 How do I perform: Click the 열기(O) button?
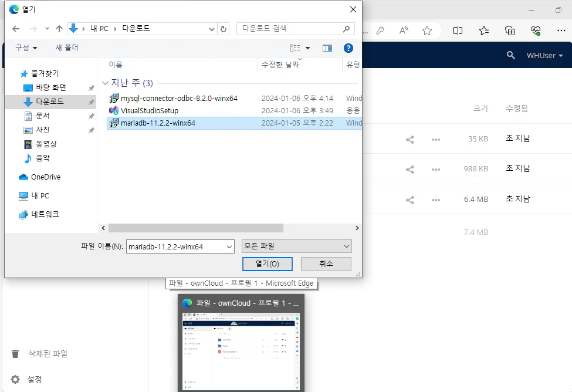268,264
